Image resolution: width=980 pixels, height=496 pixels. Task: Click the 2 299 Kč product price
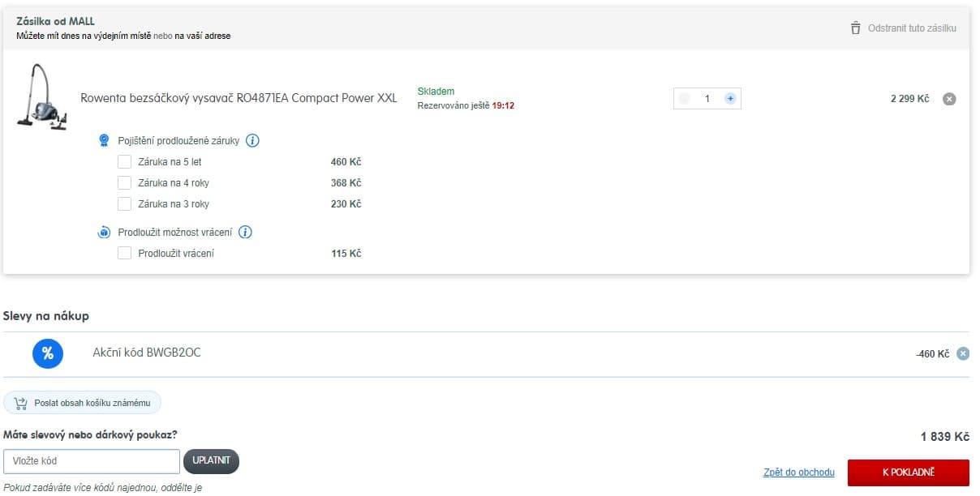click(x=910, y=99)
